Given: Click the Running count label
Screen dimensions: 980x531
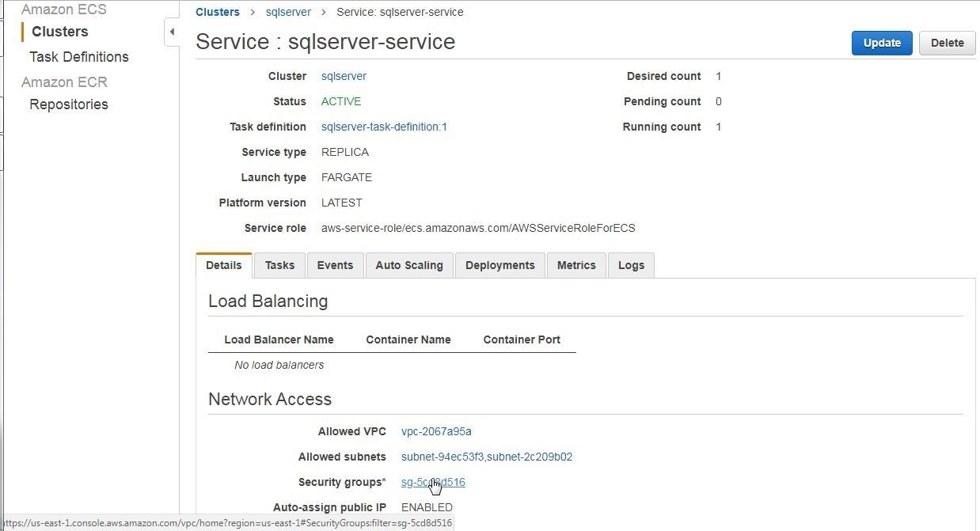Looking at the screenshot, I should click(x=662, y=127).
